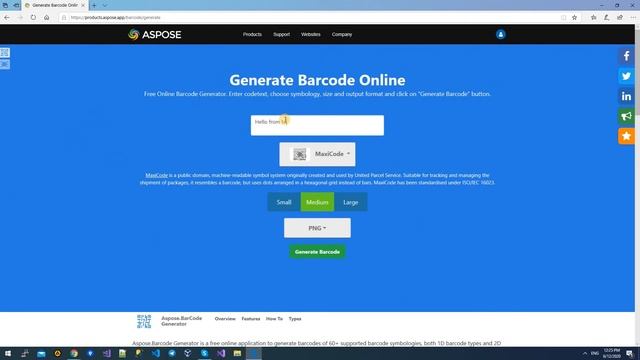
Task: Open a new browser tab
Action: click(x=94, y=5)
